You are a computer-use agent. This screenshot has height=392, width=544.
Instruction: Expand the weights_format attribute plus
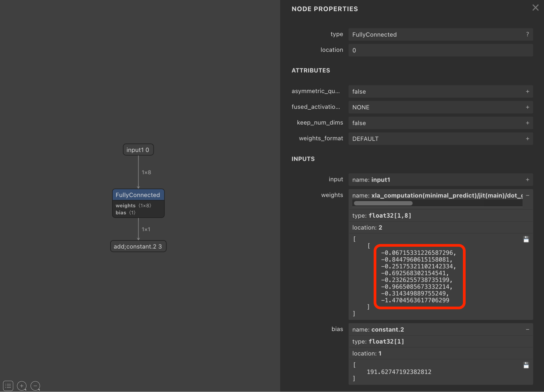pos(527,139)
